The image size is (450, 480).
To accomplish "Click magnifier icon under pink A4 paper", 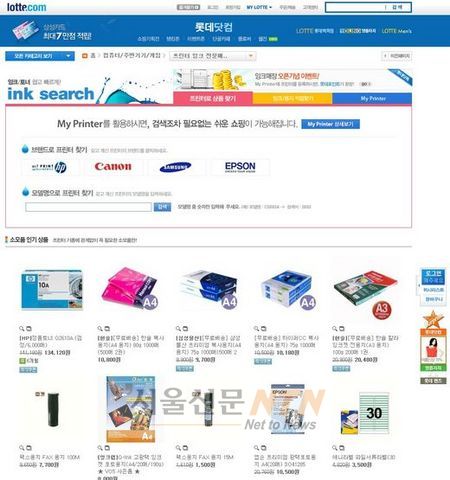I will pyautogui.click(x=100, y=328).
